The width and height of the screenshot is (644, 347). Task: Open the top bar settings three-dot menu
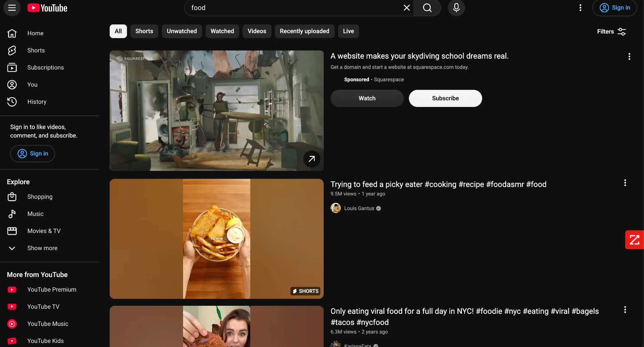click(580, 8)
